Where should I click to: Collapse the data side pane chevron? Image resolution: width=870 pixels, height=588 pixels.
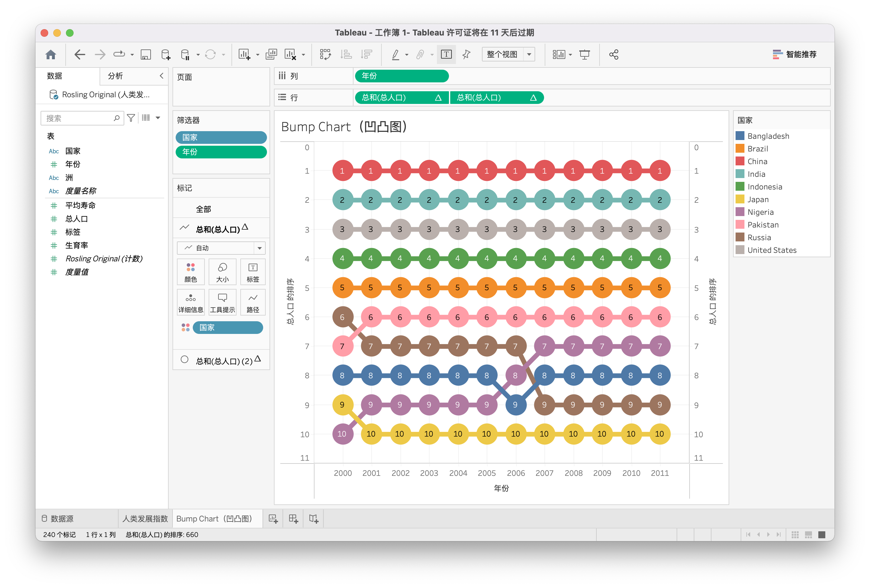pyautogui.click(x=162, y=75)
